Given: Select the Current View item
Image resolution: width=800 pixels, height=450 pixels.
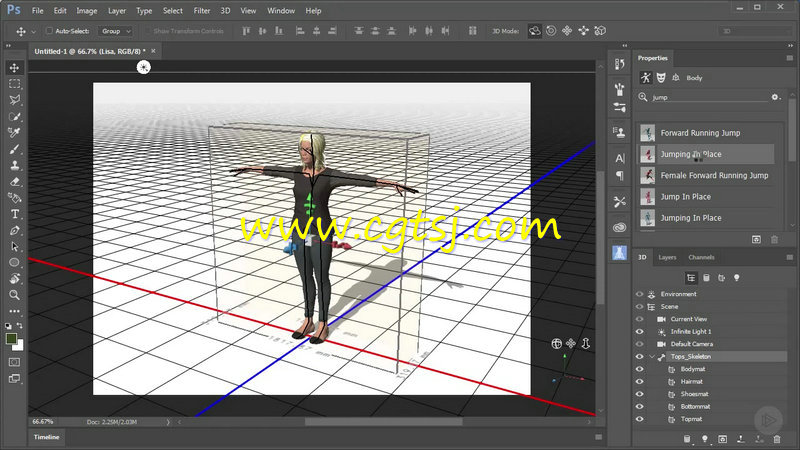Looking at the screenshot, I should point(688,319).
